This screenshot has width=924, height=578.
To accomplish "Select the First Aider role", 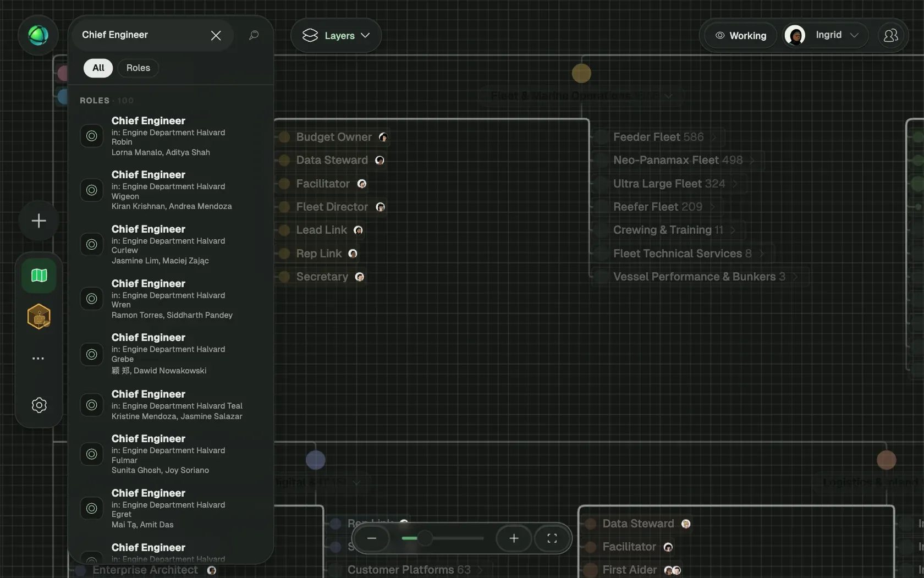I will point(630,570).
